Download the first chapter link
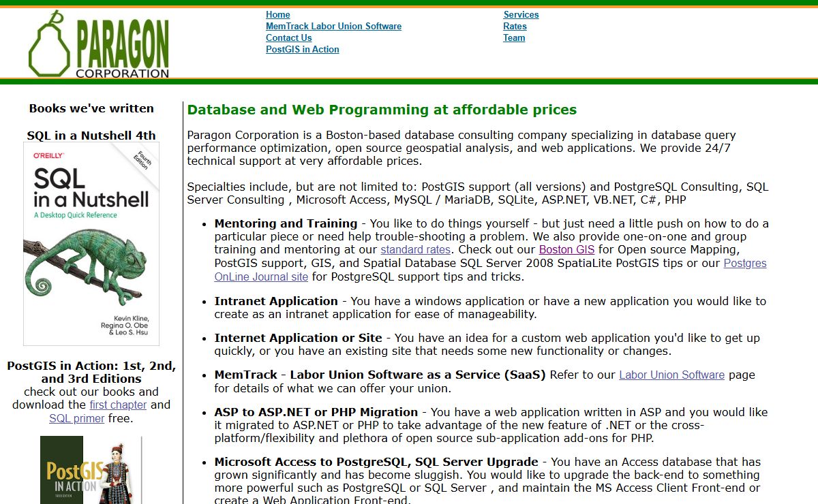Screen dimensions: 818x504 (118, 405)
